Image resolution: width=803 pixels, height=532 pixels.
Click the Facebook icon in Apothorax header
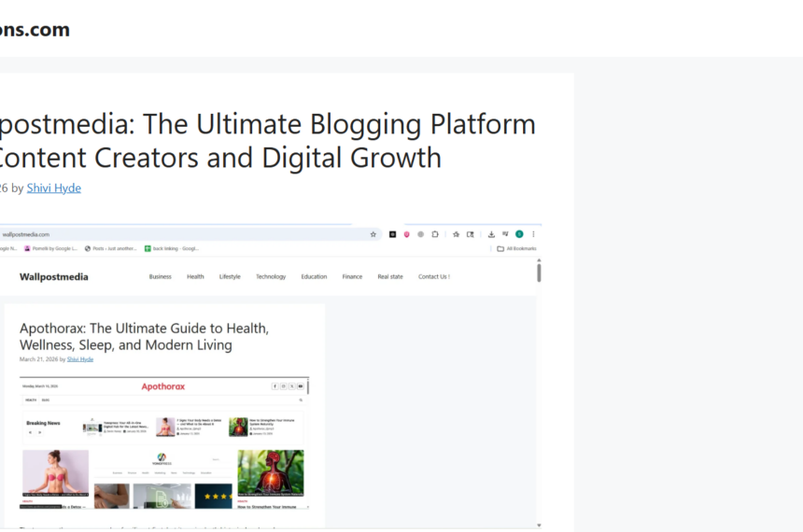pos(275,385)
